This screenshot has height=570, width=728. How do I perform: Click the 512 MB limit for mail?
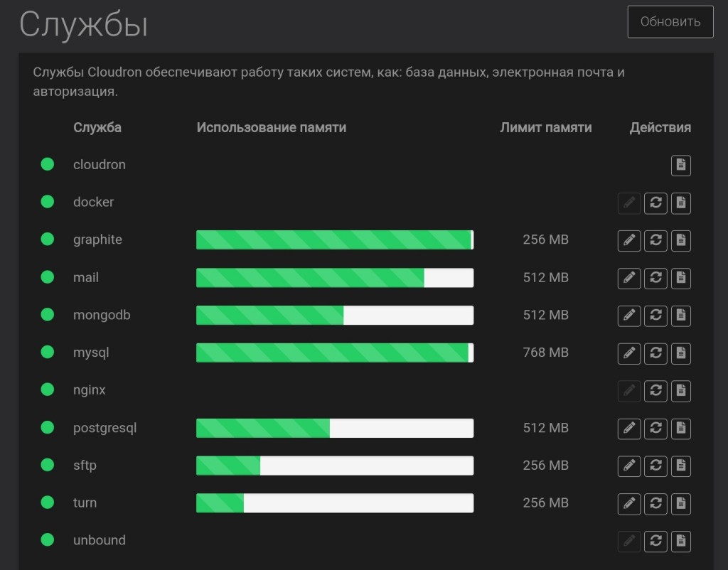click(x=545, y=277)
